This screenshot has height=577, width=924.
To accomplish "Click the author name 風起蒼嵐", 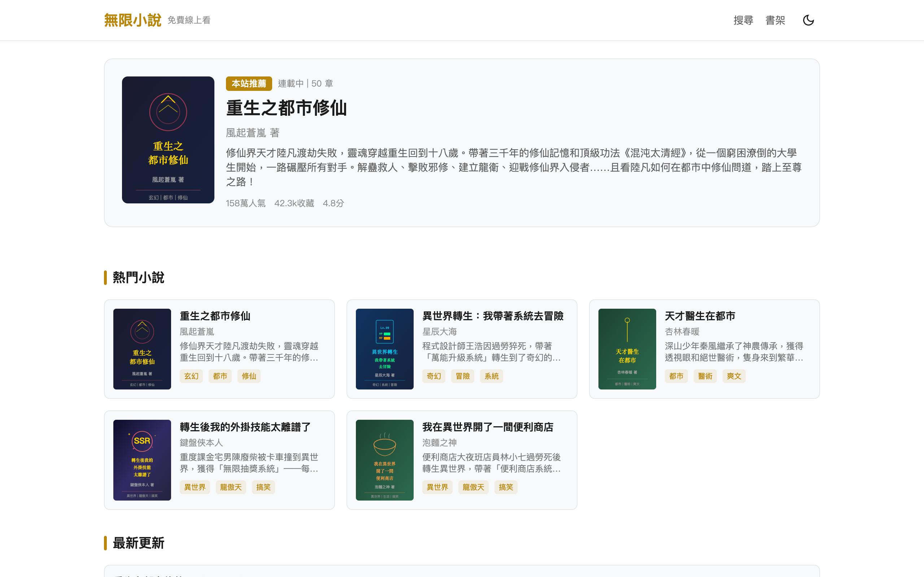I will [x=245, y=133].
